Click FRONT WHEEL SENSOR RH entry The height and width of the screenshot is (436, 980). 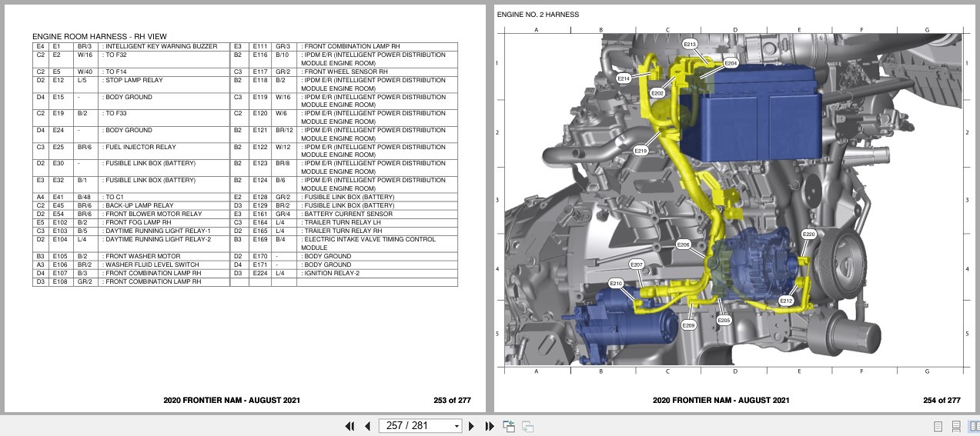click(x=344, y=72)
